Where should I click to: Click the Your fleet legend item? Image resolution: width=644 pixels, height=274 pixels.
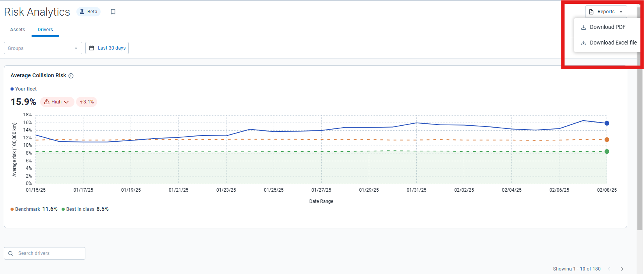tap(24, 89)
